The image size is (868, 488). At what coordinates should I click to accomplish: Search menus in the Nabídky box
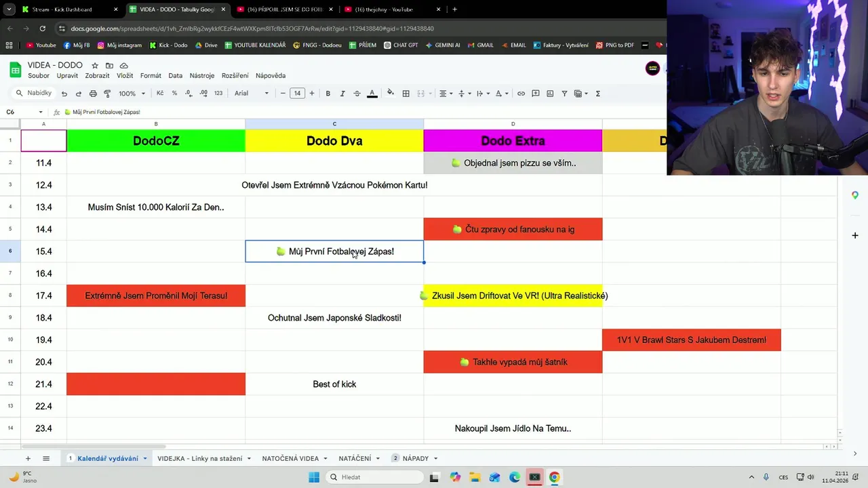point(33,94)
